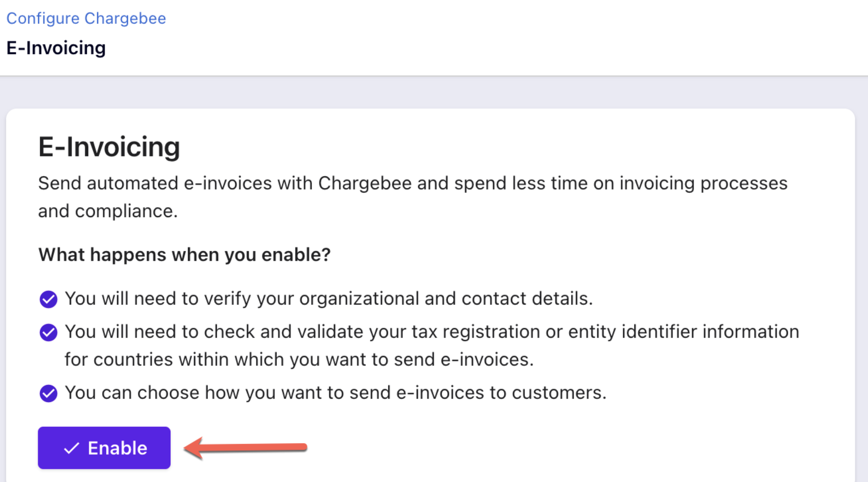Click the large E-Invoicing card heading
Viewport: 868px width, 482px height.
coord(109,147)
